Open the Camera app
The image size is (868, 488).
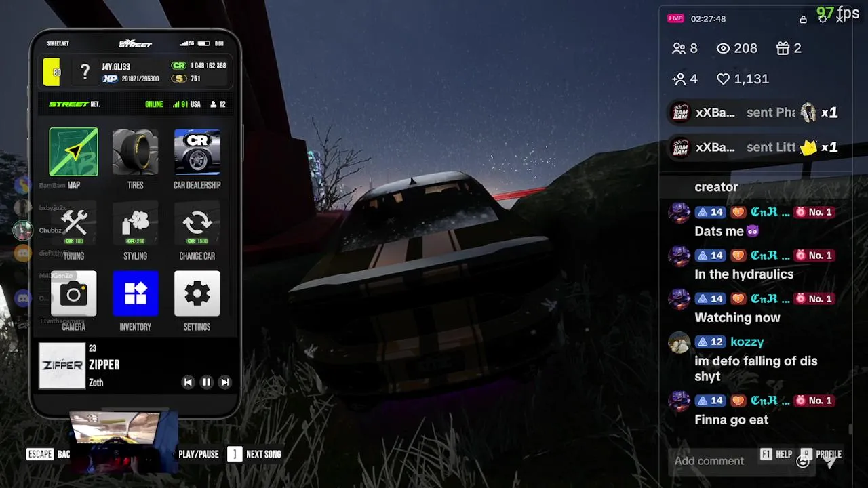(x=73, y=293)
